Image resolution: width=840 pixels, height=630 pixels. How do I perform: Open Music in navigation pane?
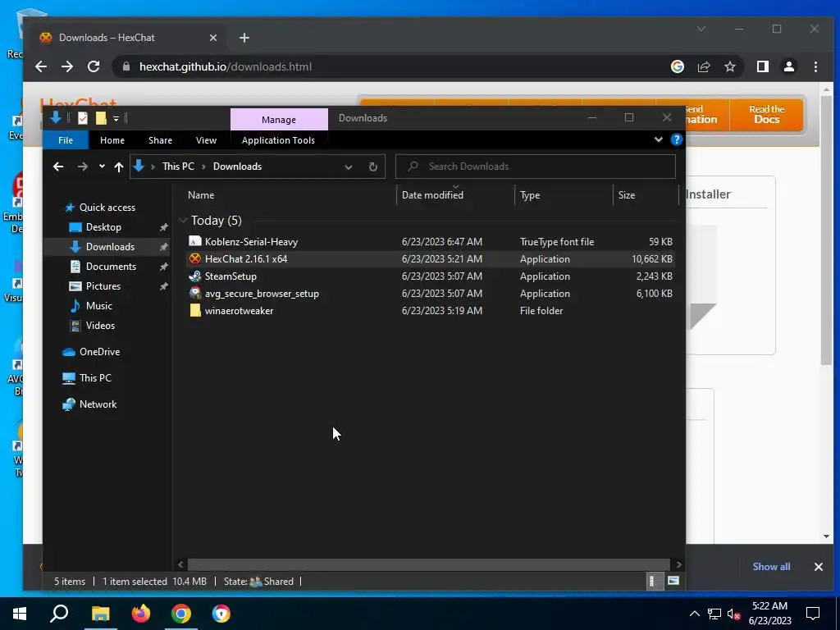point(98,306)
